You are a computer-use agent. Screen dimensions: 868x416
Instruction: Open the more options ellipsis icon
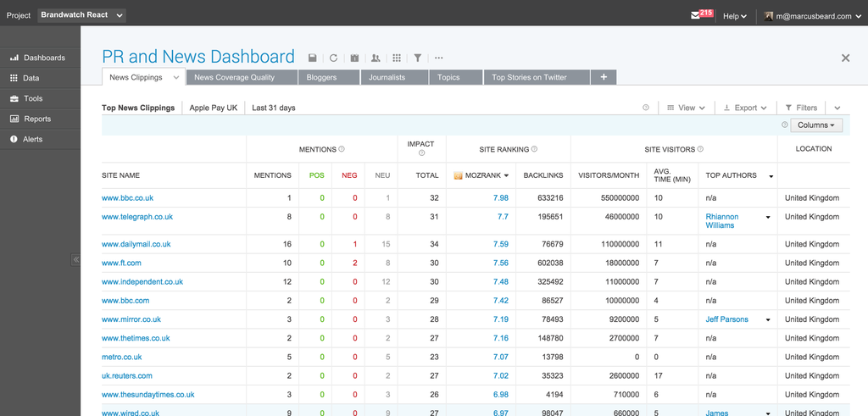438,58
